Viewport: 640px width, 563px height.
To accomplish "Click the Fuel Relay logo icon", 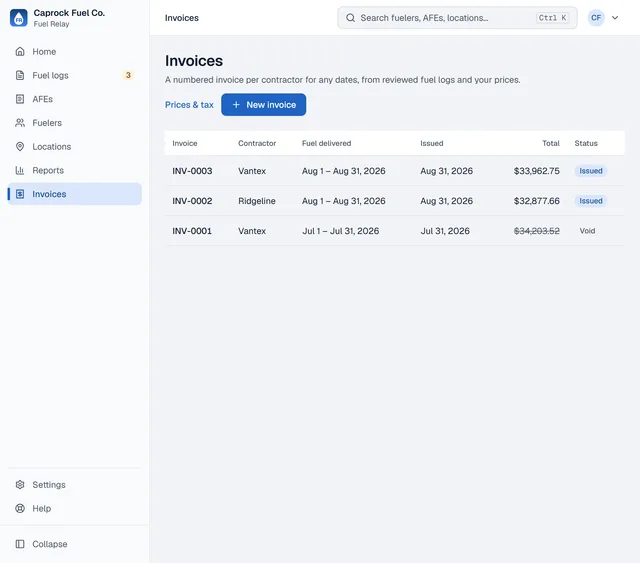I will pos(19,18).
